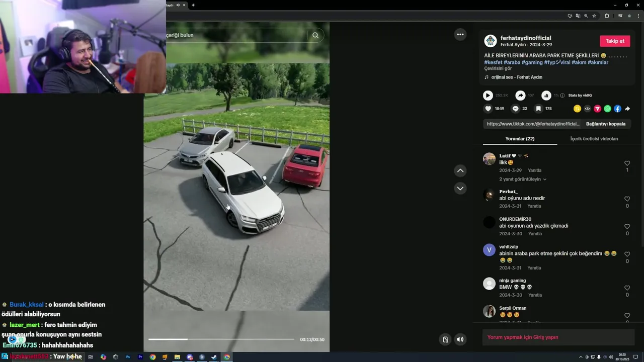Screen dimensions: 644x362
Task: Click the red send-to-friends share icon
Action: pyautogui.click(x=597, y=109)
